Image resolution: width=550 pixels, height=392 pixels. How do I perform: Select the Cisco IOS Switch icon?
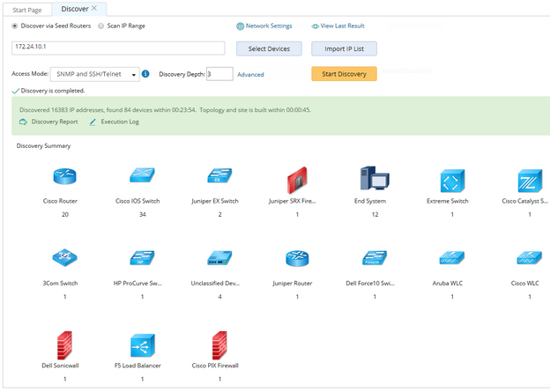(x=142, y=174)
